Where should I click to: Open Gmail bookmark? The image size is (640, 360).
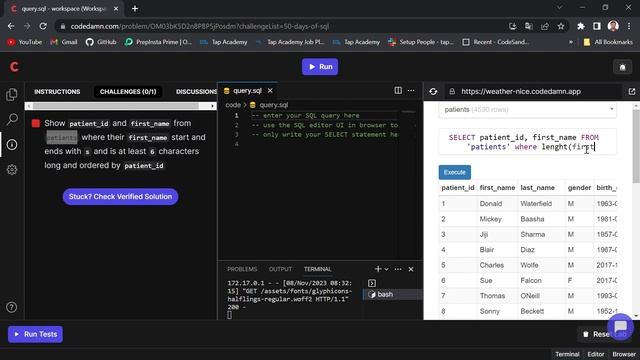64,42
